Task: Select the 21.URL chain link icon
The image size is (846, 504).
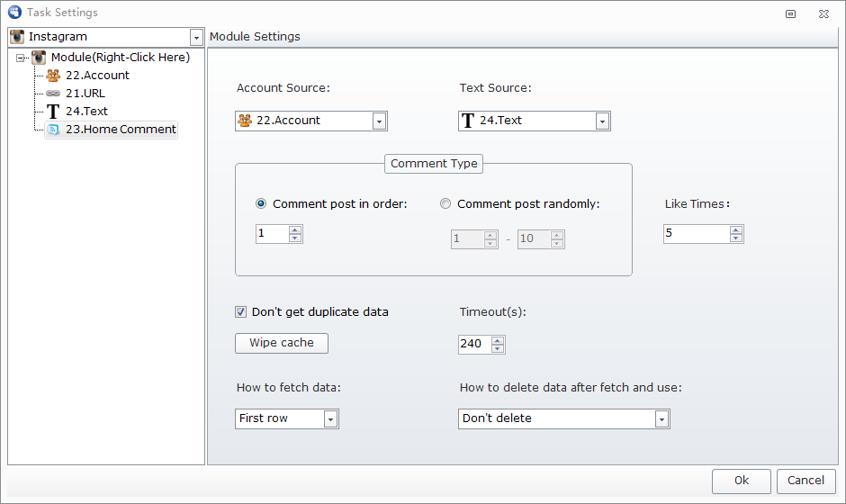Action: tap(53, 94)
